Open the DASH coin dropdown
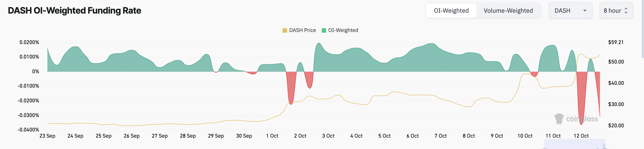Viewport: 644px width, 149px height. tap(571, 11)
